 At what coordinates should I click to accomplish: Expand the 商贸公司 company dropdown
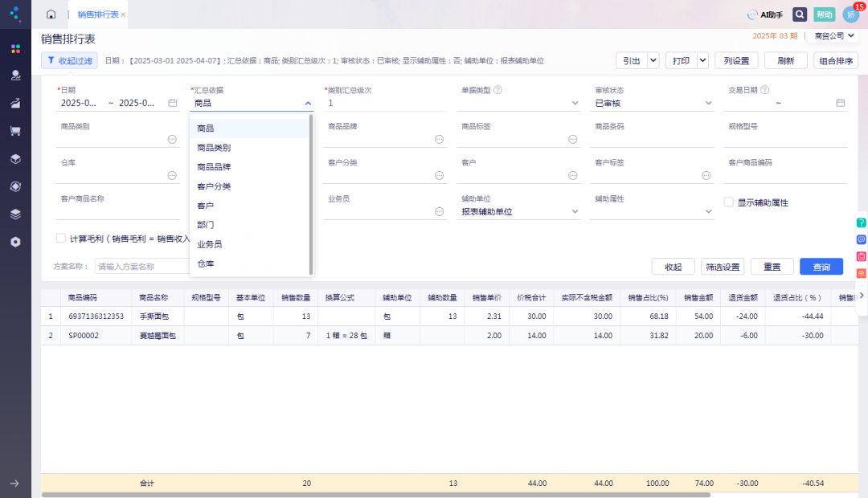click(x=834, y=36)
